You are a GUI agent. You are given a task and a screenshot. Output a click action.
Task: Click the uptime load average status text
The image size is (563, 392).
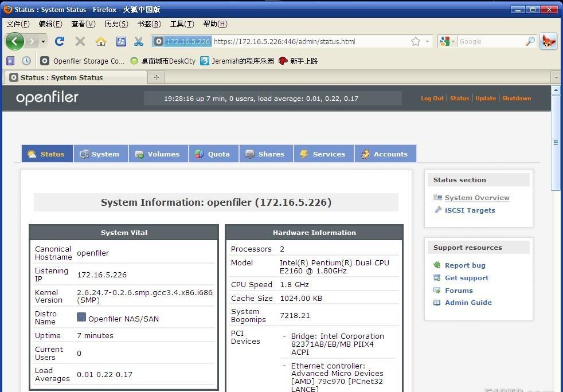[261, 99]
